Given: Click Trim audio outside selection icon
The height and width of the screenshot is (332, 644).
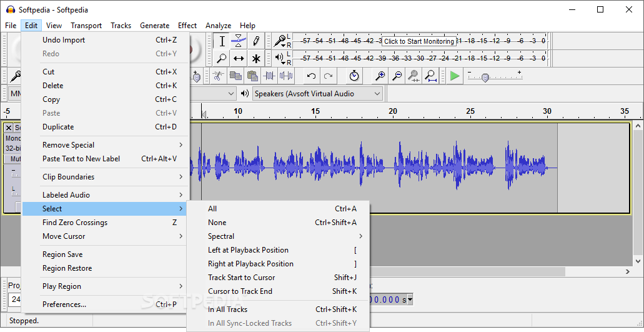Looking at the screenshot, I should click(x=269, y=76).
